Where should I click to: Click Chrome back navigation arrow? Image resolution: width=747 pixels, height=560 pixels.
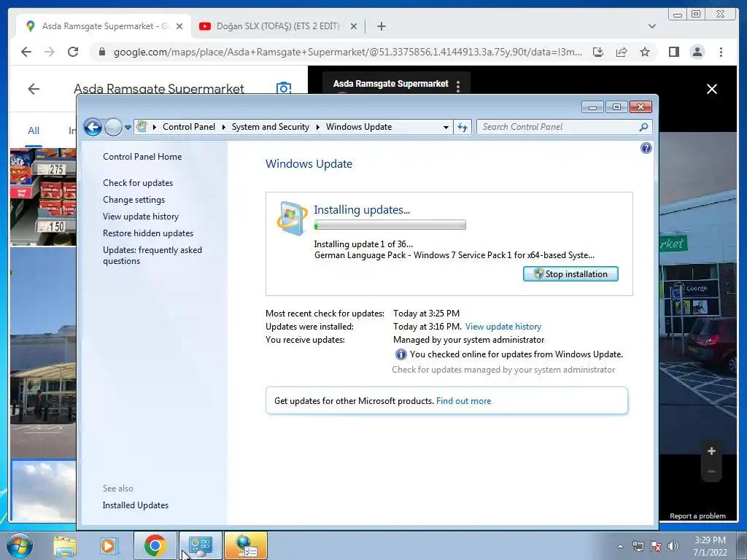26,52
